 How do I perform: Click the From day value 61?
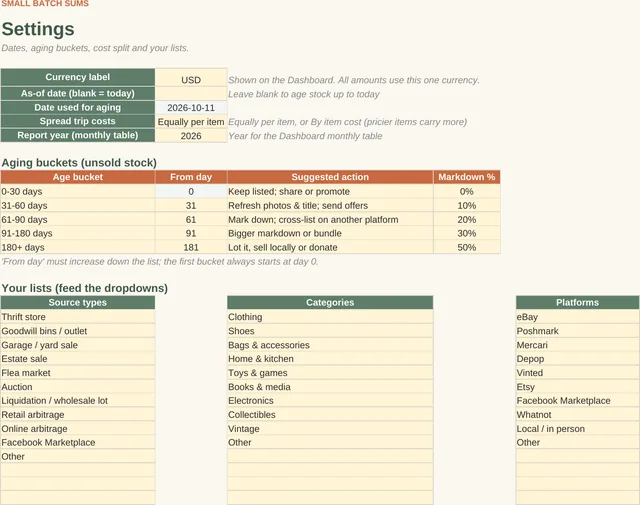(x=191, y=219)
